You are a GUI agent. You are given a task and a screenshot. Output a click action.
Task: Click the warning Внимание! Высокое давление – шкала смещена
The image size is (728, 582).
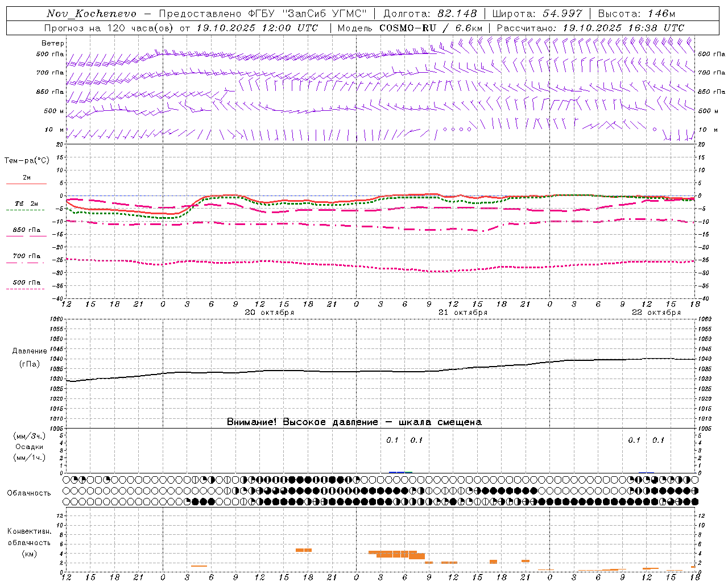click(354, 422)
